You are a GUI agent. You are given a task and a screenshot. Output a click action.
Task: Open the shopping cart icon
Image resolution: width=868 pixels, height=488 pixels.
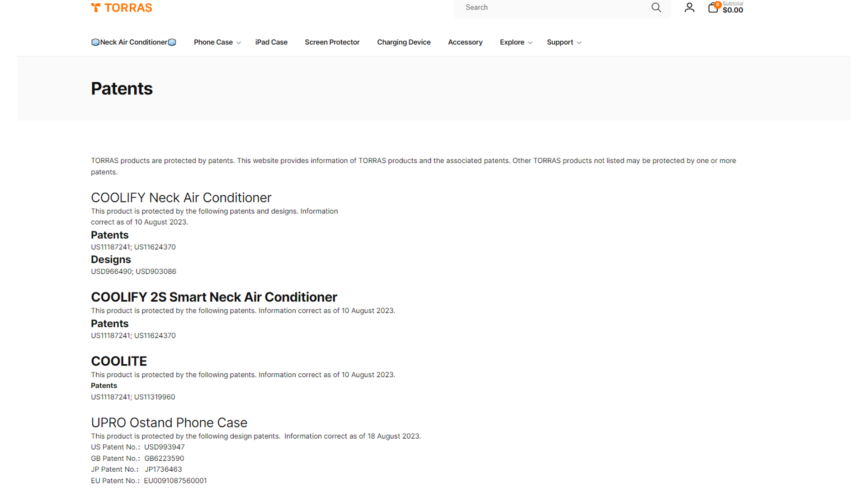pos(713,7)
